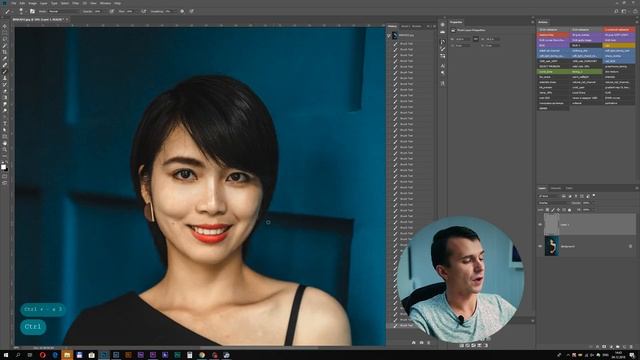Screen dimensions: 640x360
Task: Delete current state in History panel
Action: pos(429,342)
